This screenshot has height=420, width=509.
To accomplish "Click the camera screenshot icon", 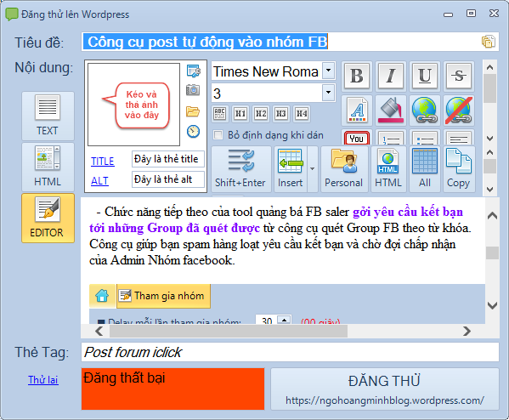I will point(193,89).
